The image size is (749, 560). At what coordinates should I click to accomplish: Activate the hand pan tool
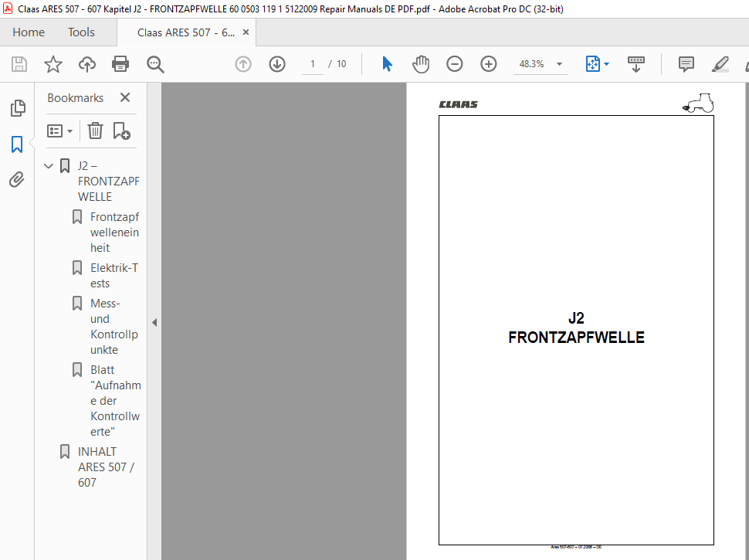(x=421, y=64)
